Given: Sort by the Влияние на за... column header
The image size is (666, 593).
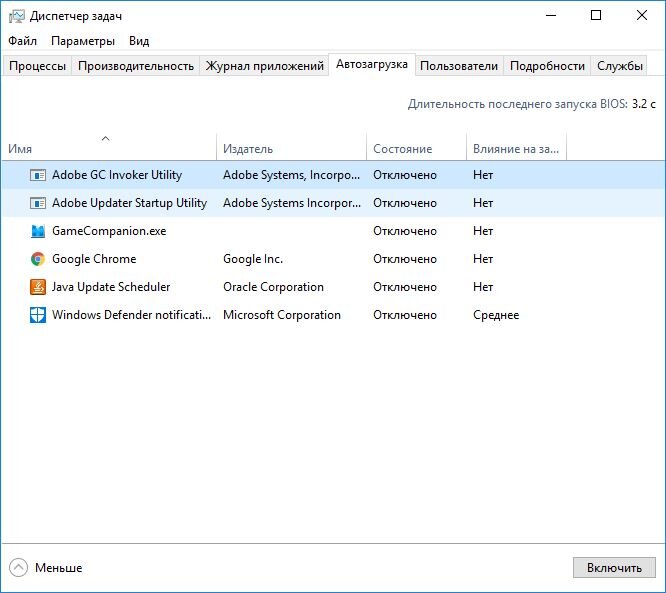Looking at the screenshot, I should tap(516, 149).
